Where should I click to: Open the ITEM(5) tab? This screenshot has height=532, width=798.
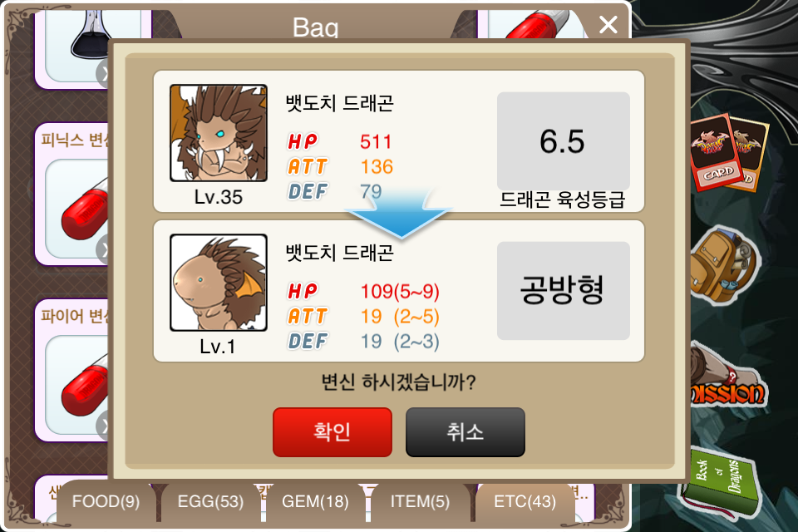pyautogui.click(x=420, y=502)
